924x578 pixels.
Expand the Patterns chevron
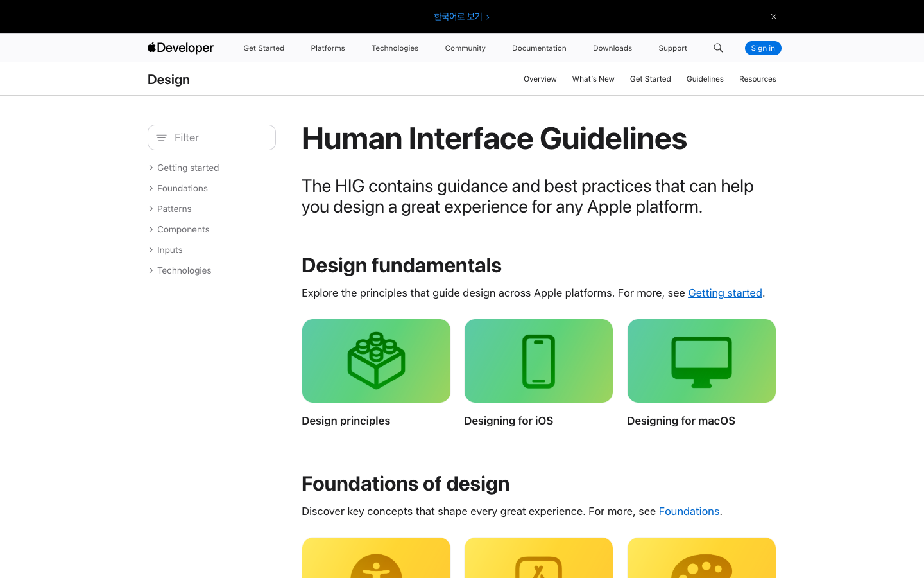[151, 209]
